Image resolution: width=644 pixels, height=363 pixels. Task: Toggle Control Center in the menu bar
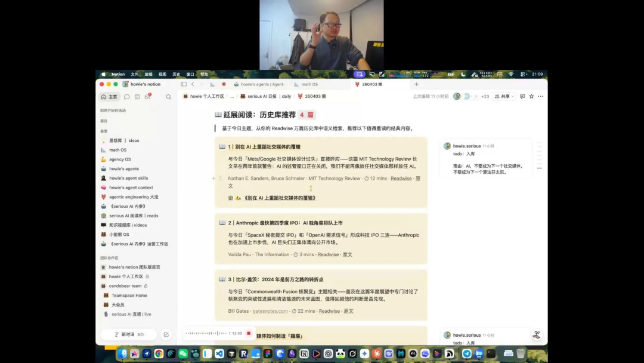point(523,75)
